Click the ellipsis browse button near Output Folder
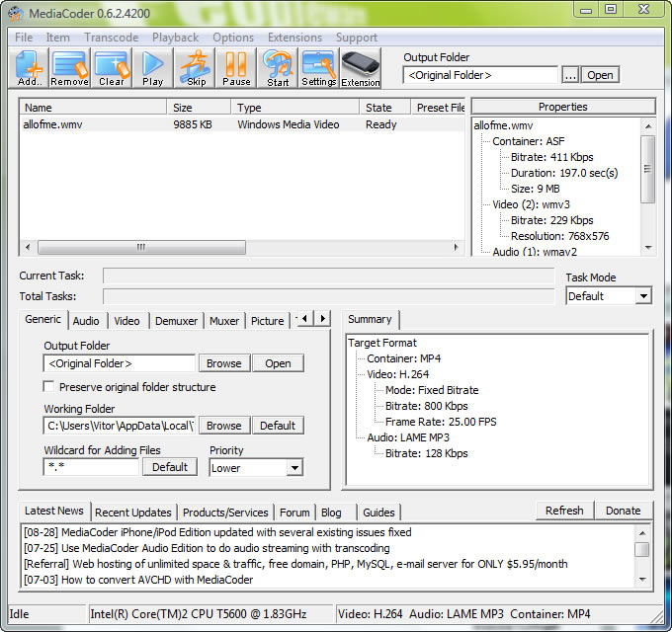Viewport: 672px width, 632px height. [x=570, y=75]
